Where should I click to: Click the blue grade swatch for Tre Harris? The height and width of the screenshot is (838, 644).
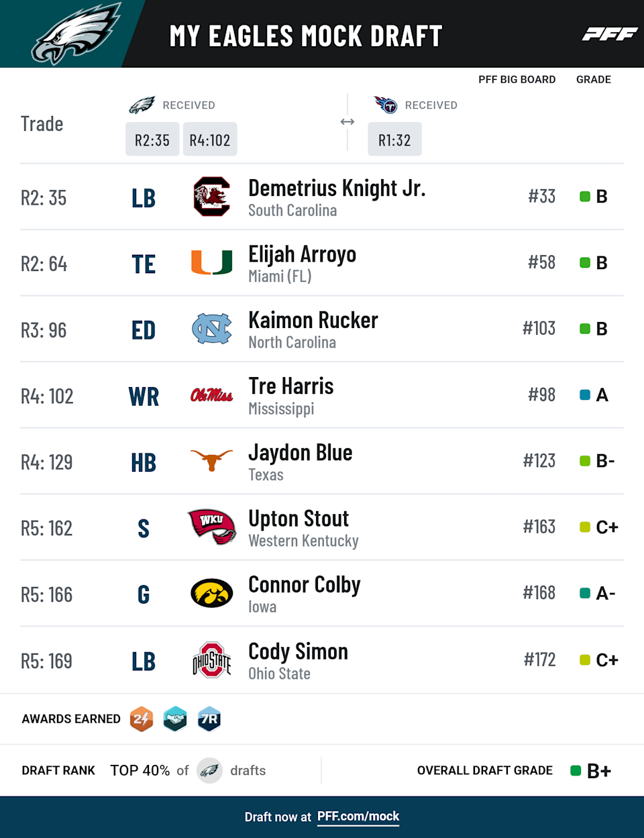[x=585, y=395]
